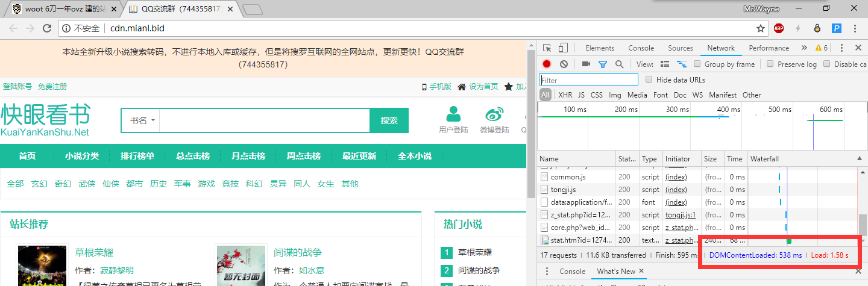Click the inspect element picker icon
Viewport: 868px width, 286px height.
[x=547, y=48]
